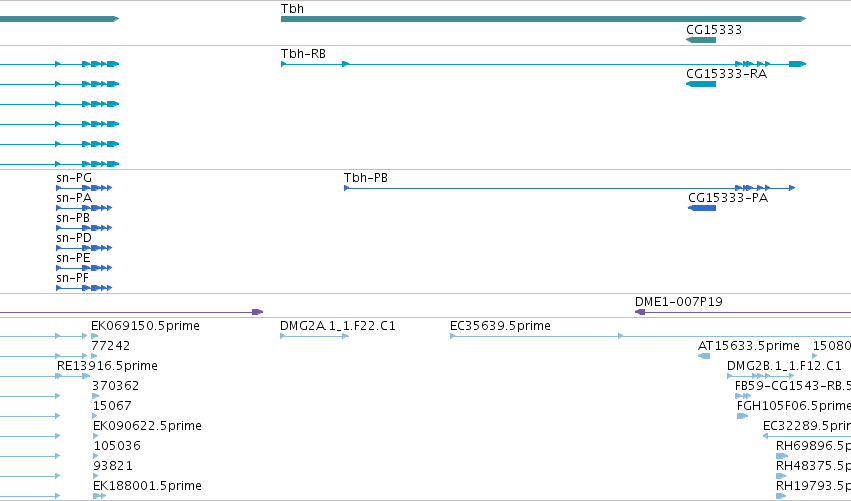Click the DME1-007P19 clone label

click(x=678, y=302)
